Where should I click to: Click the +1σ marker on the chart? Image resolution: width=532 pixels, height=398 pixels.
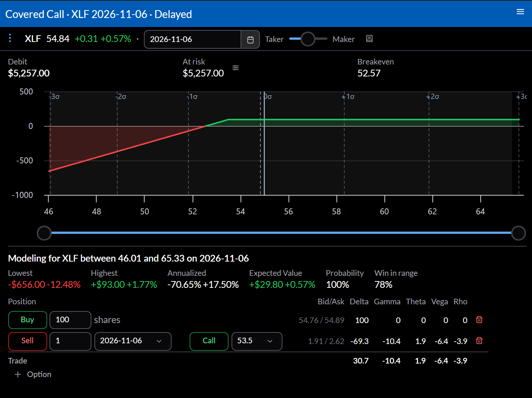click(x=348, y=97)
